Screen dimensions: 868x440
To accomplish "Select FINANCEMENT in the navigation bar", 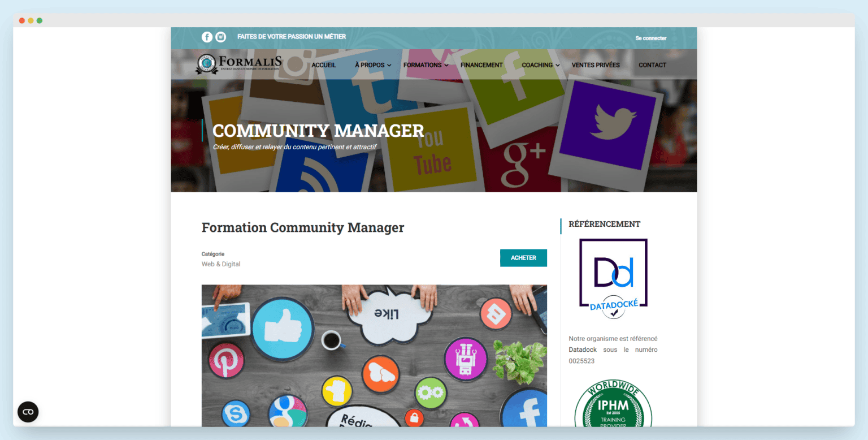I will point(481,64).
